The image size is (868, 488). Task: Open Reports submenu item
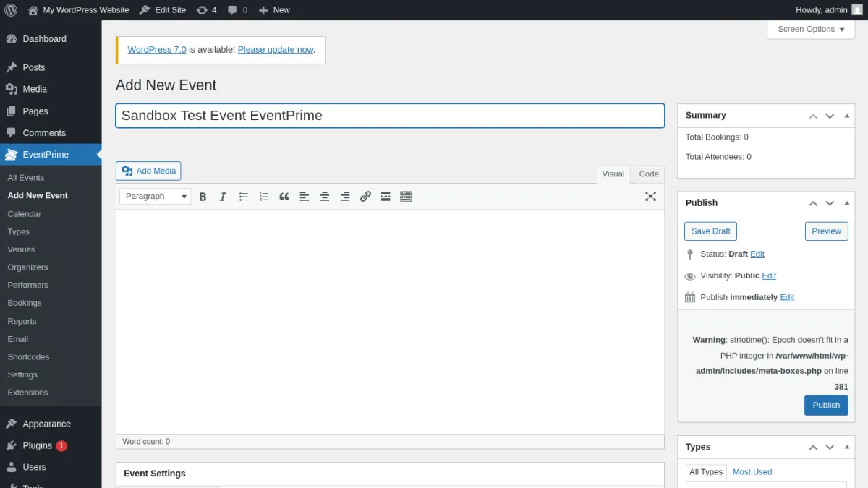22,322
